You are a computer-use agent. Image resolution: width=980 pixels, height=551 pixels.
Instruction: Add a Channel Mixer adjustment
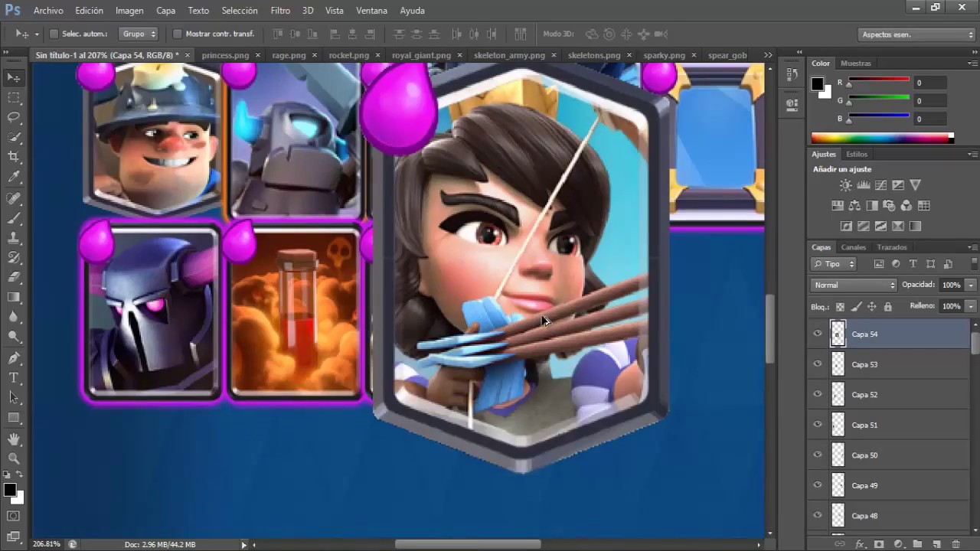906,205
